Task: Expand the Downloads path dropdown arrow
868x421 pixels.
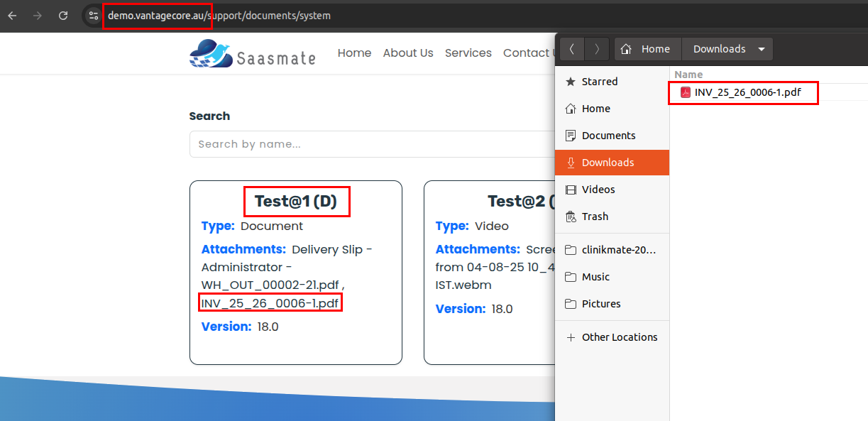Action: click(x=762, y=49)
